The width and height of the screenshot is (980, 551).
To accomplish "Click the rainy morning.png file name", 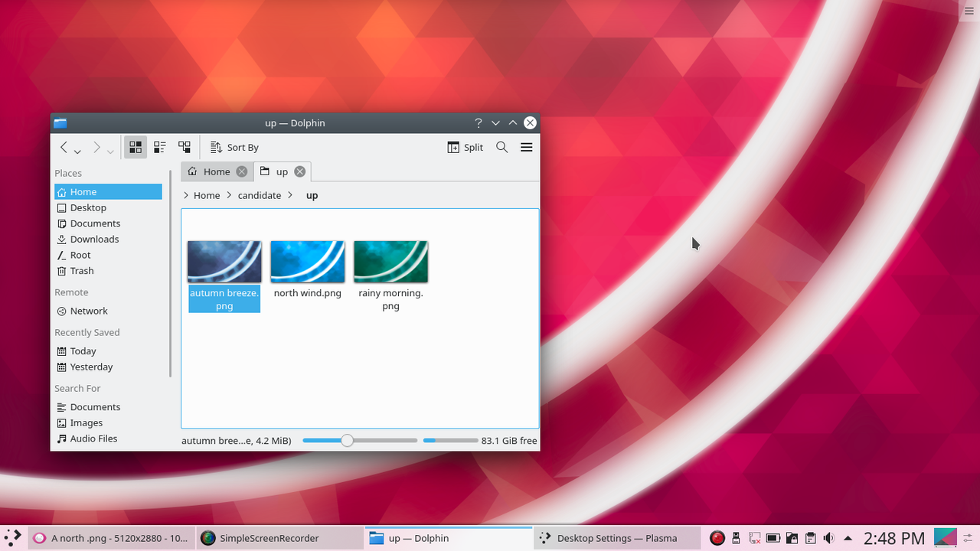I will click(390, 299).
